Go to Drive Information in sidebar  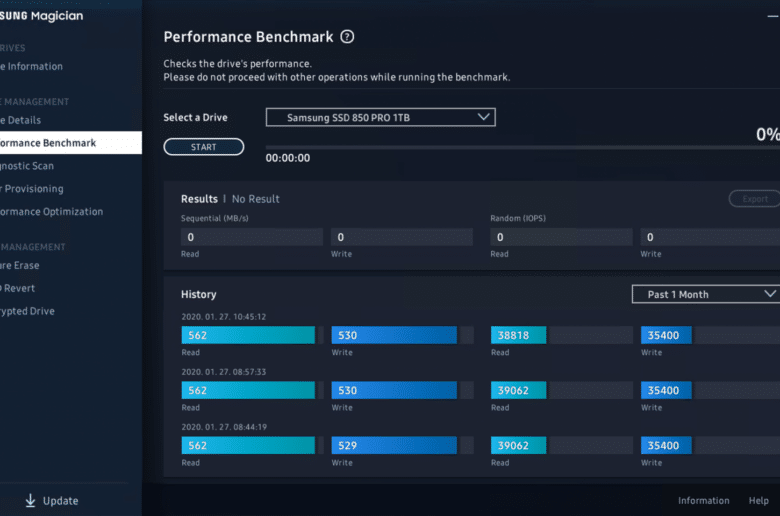click(31, 66)
